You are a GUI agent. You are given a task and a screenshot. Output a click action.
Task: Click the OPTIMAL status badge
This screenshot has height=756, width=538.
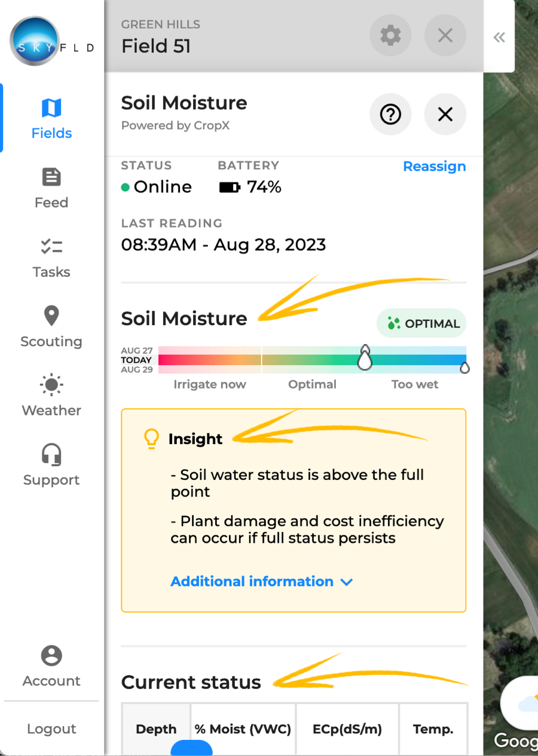coord(421,323)
